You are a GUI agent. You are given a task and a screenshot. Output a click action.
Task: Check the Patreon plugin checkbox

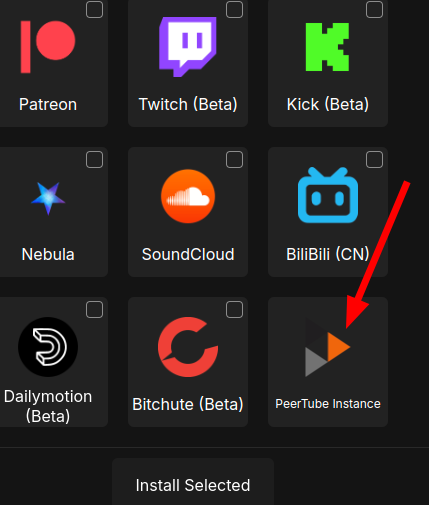(x=94, y=10)
